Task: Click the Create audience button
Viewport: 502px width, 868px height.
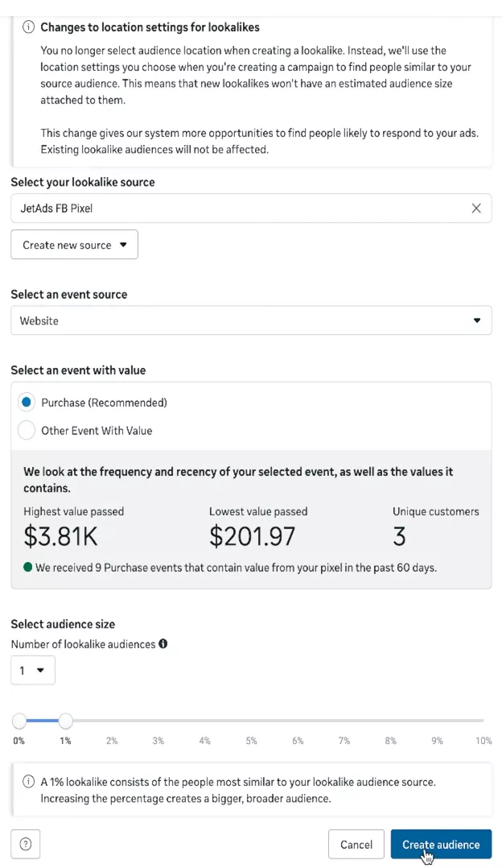Action: tap(441, 844)
